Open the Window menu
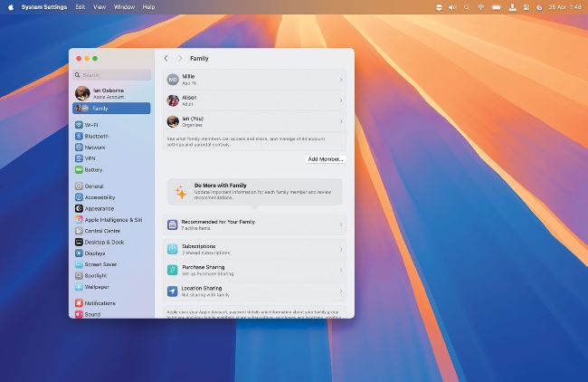 [125, 6]
